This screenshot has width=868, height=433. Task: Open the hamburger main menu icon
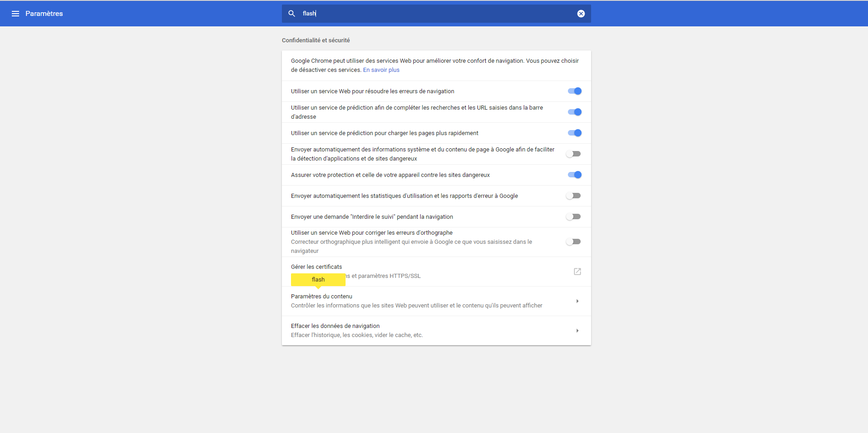click(x=15, y=14)
